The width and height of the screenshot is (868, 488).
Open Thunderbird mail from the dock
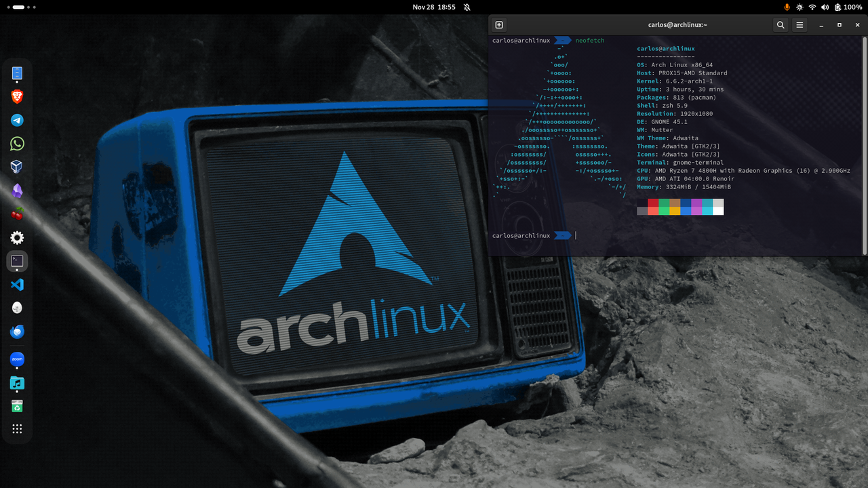(x=17, y=331)
